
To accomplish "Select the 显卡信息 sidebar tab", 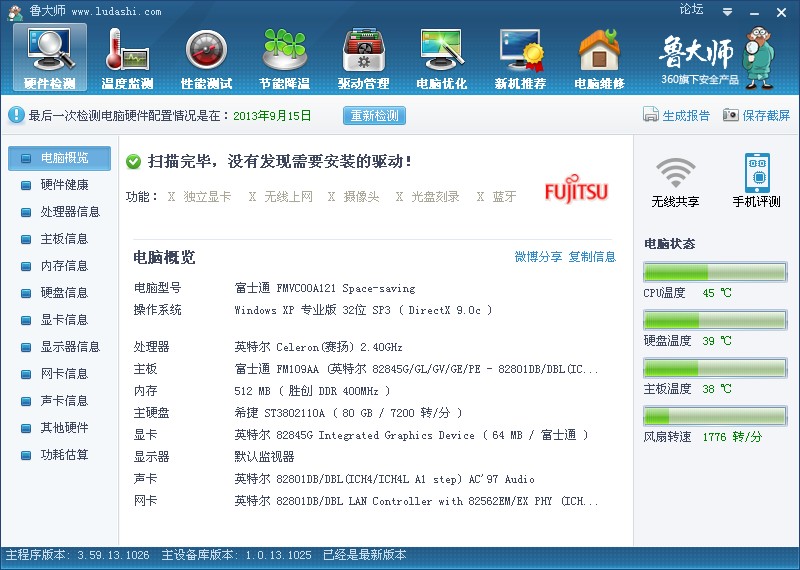I will tap(59, 320).
